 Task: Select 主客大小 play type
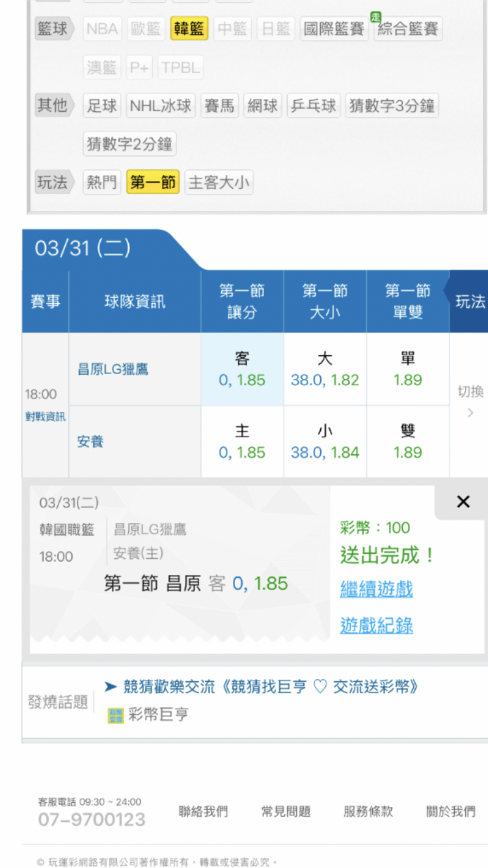219,182
